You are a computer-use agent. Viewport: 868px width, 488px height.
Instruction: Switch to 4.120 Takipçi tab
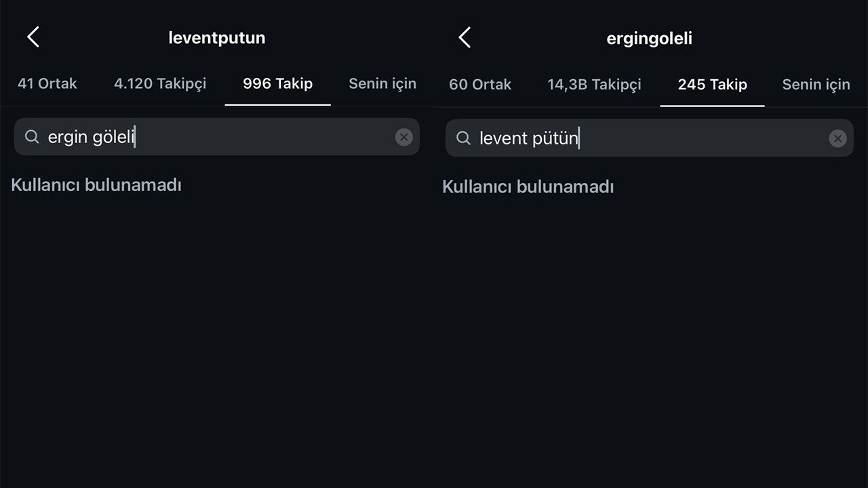point(160,83)
